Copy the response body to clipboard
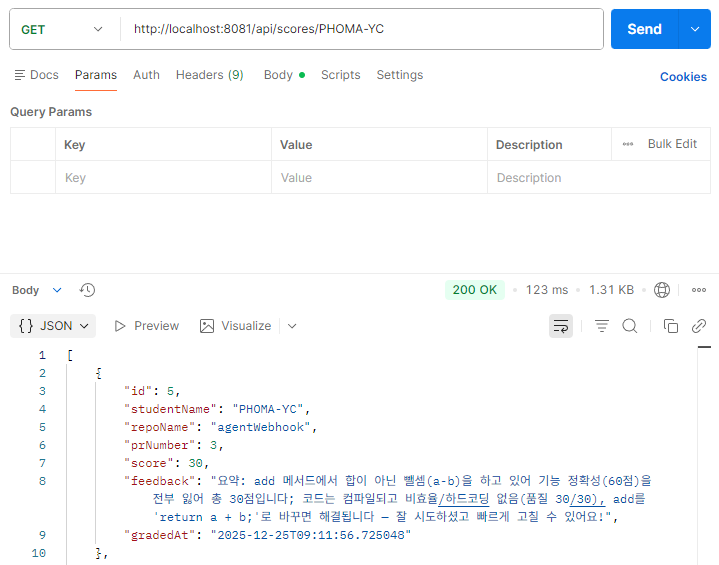719x565 pixels. coord(671,326)
